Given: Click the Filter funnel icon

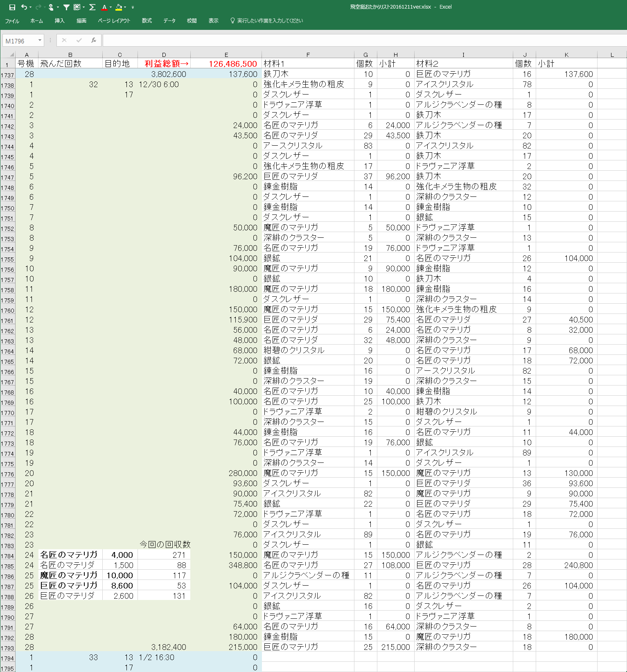Looking at the screenshot, I should click(66, 7).
